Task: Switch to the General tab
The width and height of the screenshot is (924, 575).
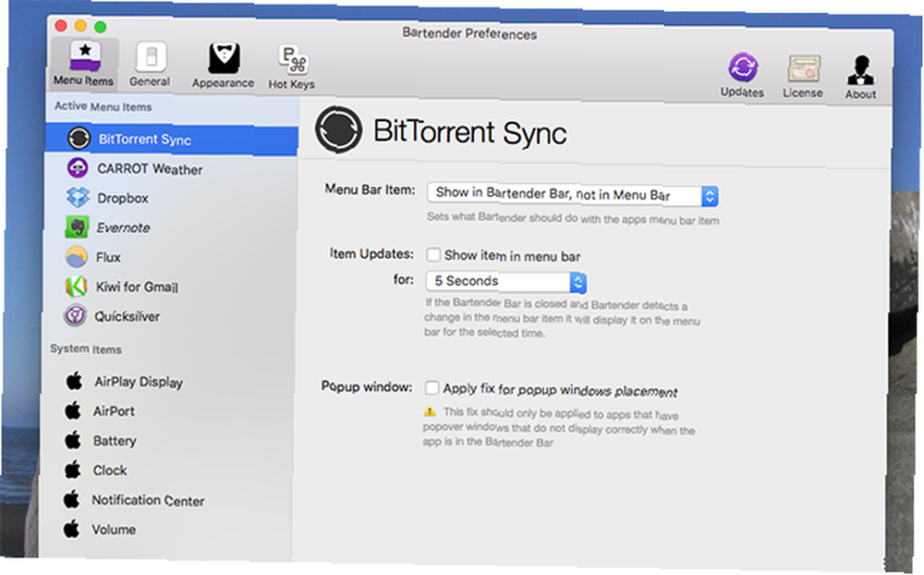Action: (x=151, y=66)
